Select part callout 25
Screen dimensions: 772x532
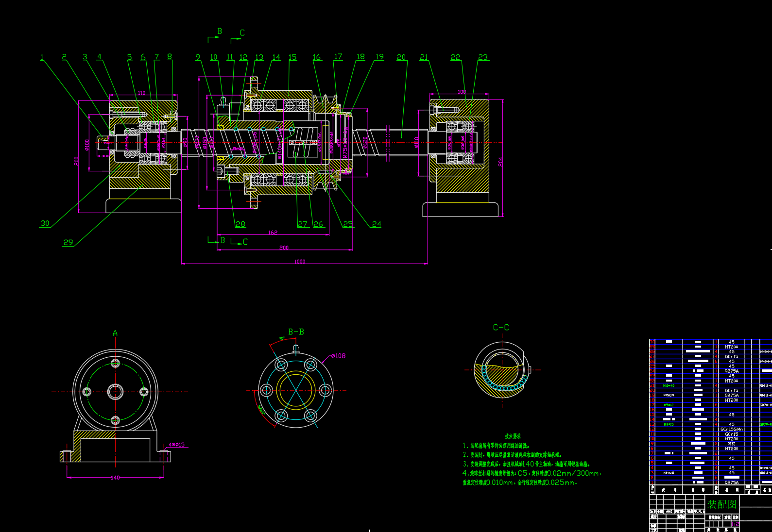(x=348, y=224)
